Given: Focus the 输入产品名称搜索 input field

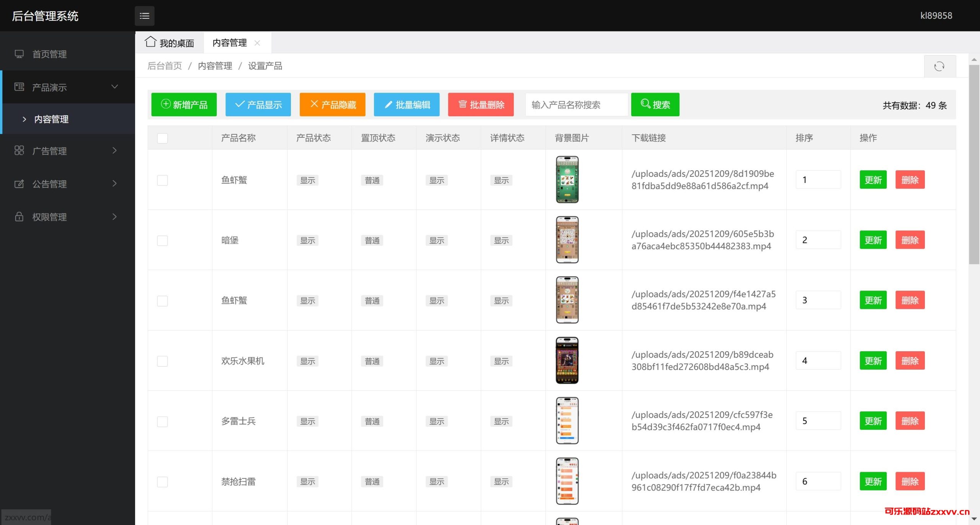Looking at the screenshot, I should [x=576, y=104].
